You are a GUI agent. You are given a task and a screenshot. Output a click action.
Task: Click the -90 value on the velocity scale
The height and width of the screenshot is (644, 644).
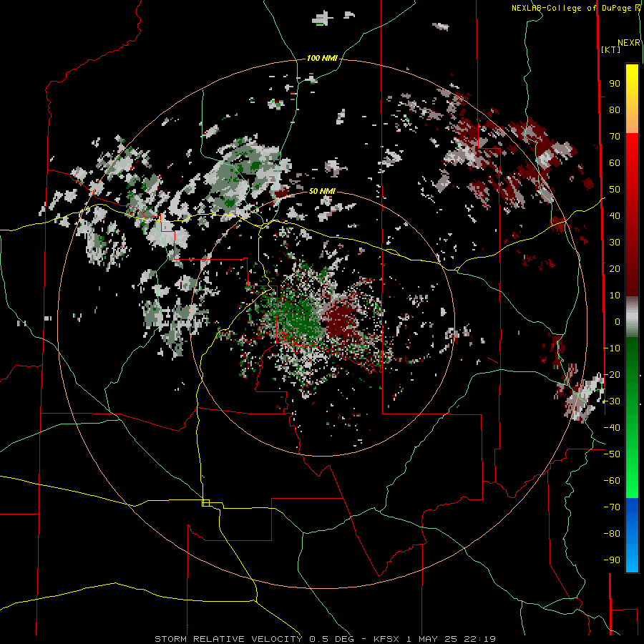pyautogui.click(x=612, y=560)
